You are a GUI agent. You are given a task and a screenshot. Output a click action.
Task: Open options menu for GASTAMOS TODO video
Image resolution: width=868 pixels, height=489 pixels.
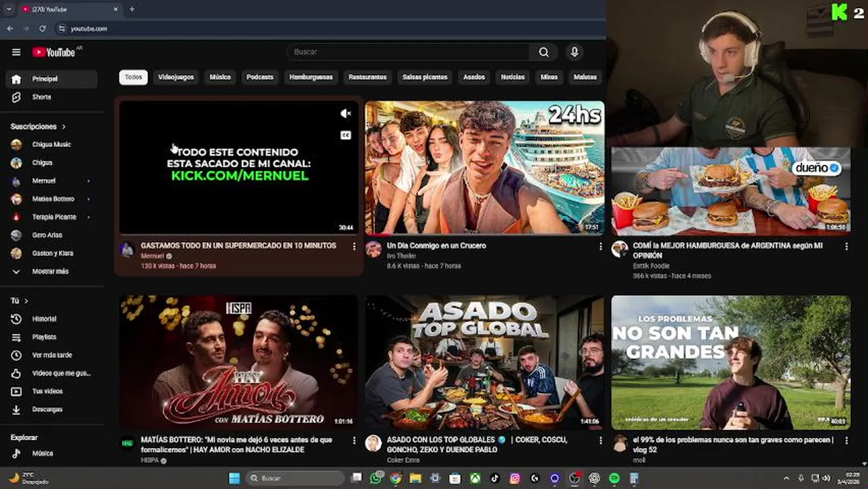354,247
